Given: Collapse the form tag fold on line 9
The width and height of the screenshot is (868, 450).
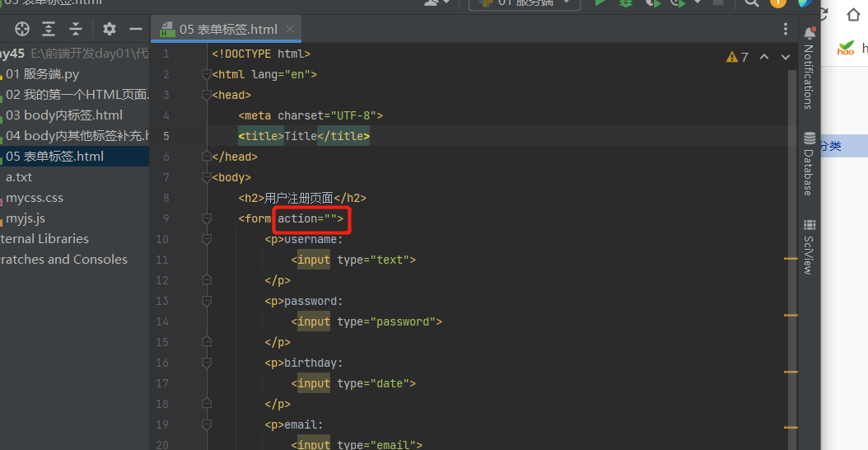Looking at the screenshot, I should point(207,218).
